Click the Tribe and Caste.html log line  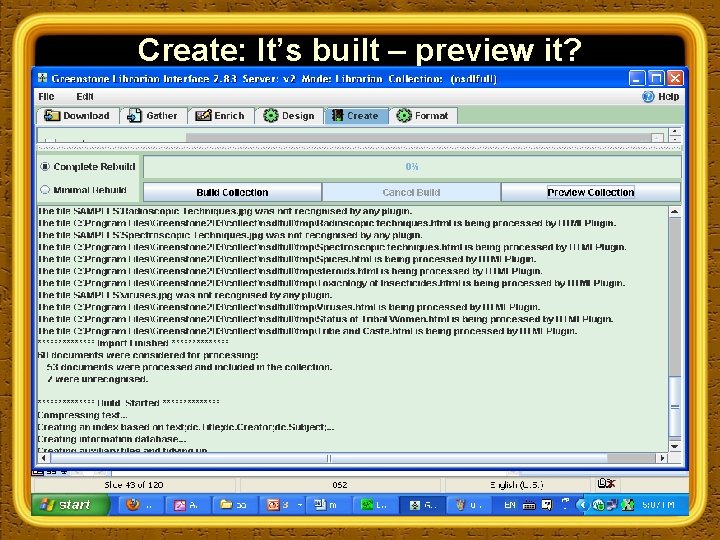(307, 331)
